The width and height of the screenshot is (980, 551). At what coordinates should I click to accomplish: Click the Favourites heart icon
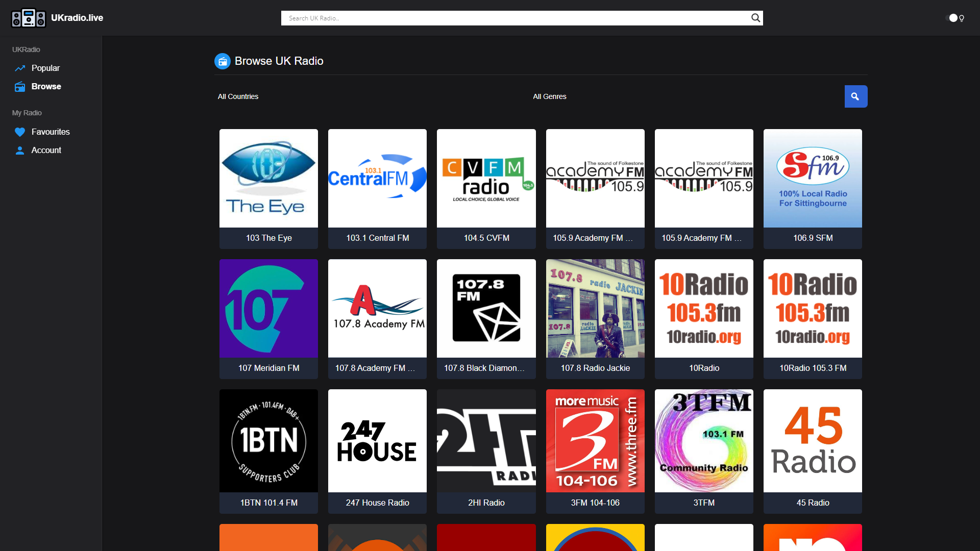click(x=20, y=132)
